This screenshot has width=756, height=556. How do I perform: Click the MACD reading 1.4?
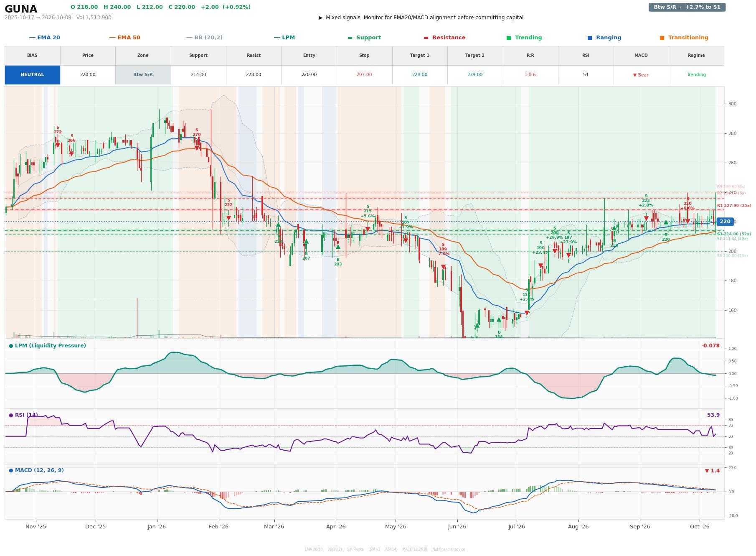pyautogui.click(x=713, y=471)
